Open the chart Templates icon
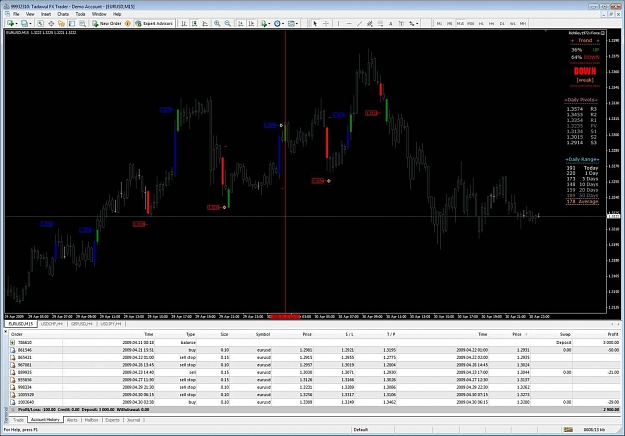 291,24
